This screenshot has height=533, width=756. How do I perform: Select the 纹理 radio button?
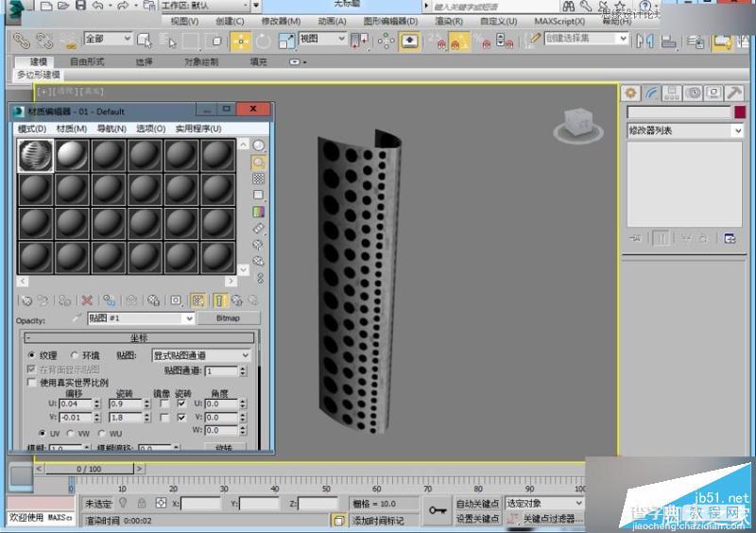click(x=32, y=355)
